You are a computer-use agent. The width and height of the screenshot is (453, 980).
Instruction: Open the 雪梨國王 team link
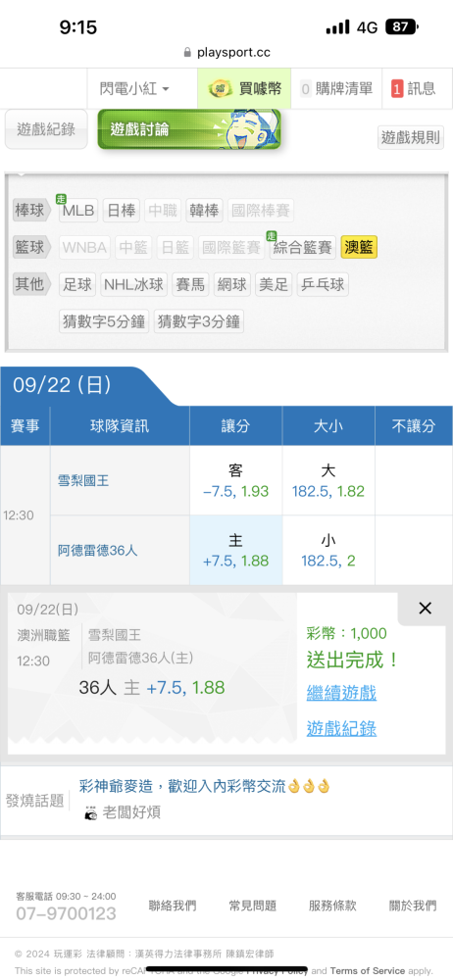coord(79,481)
